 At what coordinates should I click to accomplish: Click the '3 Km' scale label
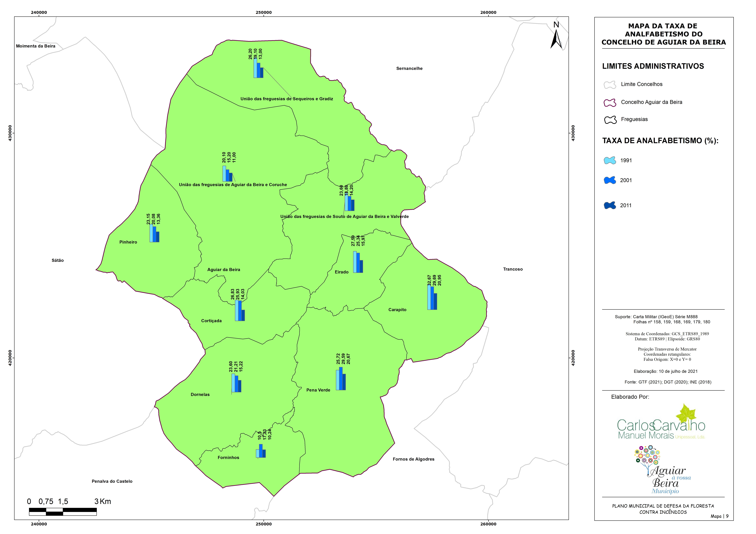pos(103,501)
